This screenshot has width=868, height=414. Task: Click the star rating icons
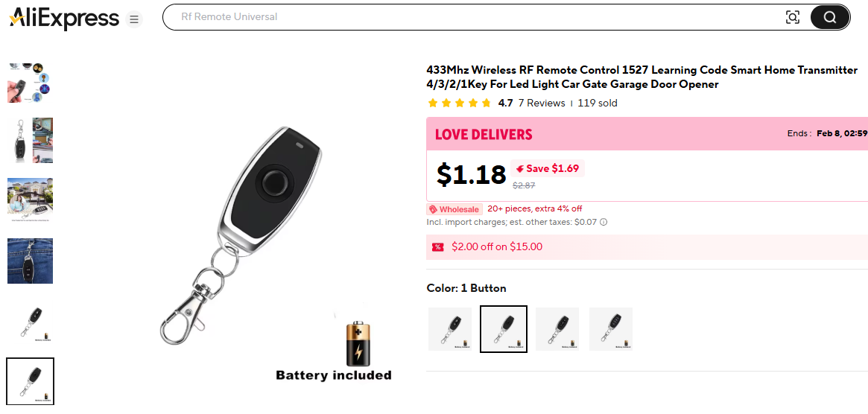coord(459,103)
